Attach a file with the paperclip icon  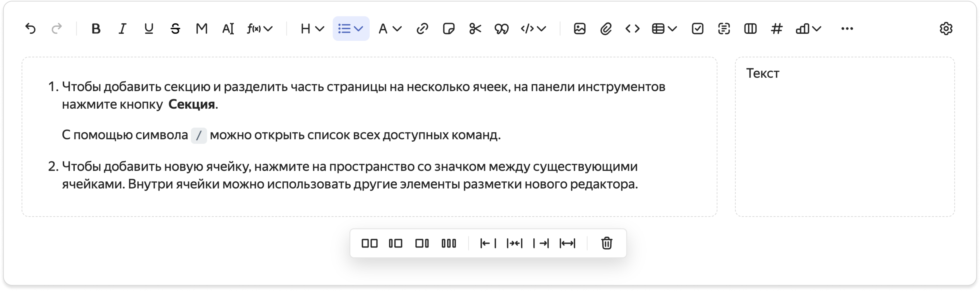point(606,28)
